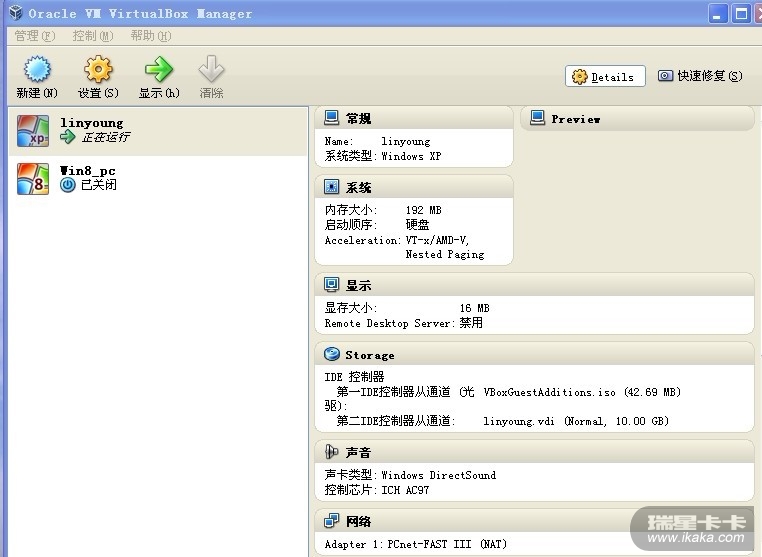
Task: Select the Win8_pc VM name in list
Action: (87, 171)
